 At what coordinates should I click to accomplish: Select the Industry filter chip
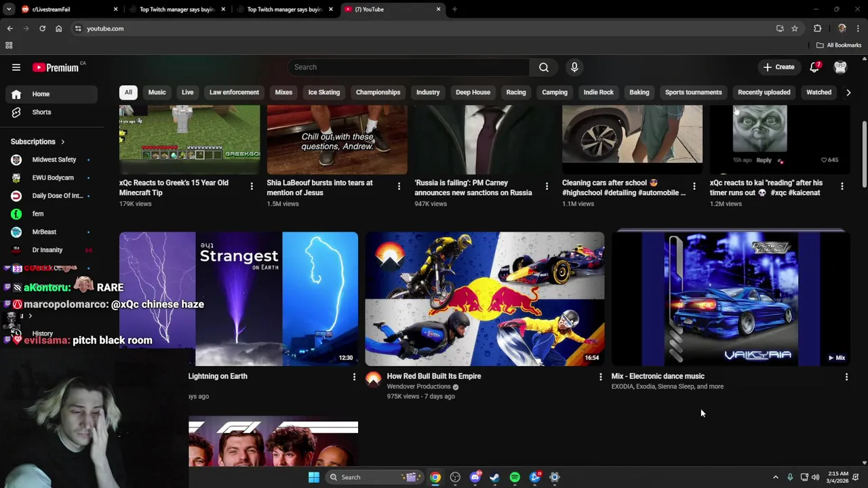(x=428, y=92)
